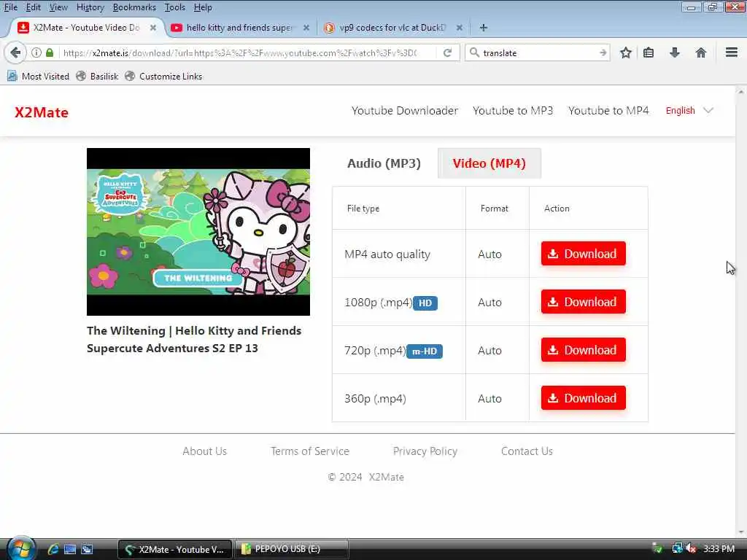Click the Show Desktop quick launch icon

click(70, 549)
